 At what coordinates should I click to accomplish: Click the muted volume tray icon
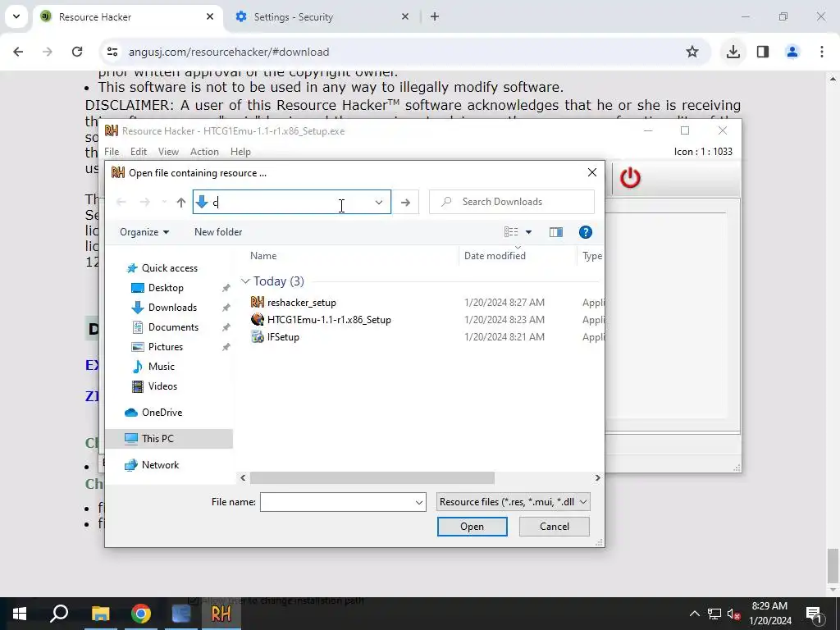tap(734, 614)
